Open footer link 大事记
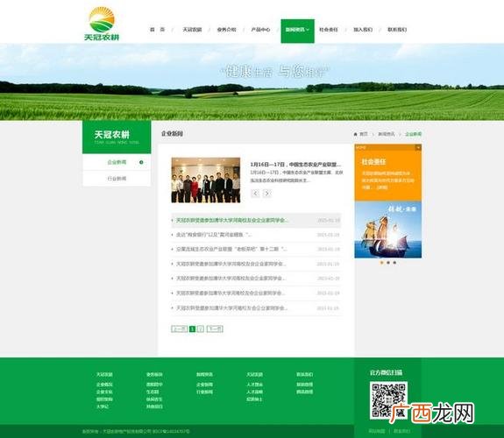 [x=103, y=406]
